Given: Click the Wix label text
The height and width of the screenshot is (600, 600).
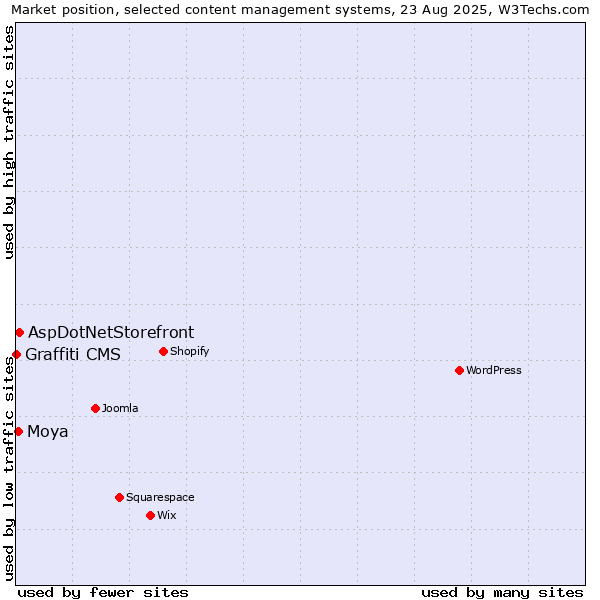Looking at the screenshot, I should point(166,515).
